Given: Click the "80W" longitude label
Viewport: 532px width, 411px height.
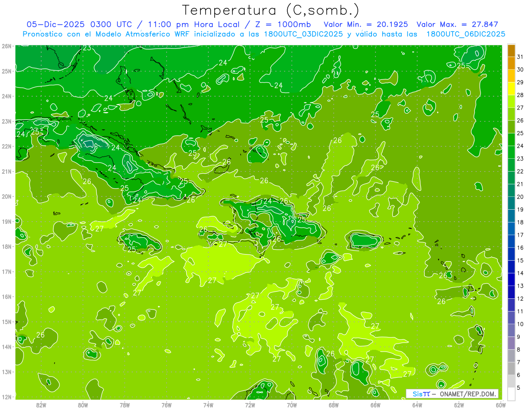Looking at the screenshot, I should click(x=83, y=405).
